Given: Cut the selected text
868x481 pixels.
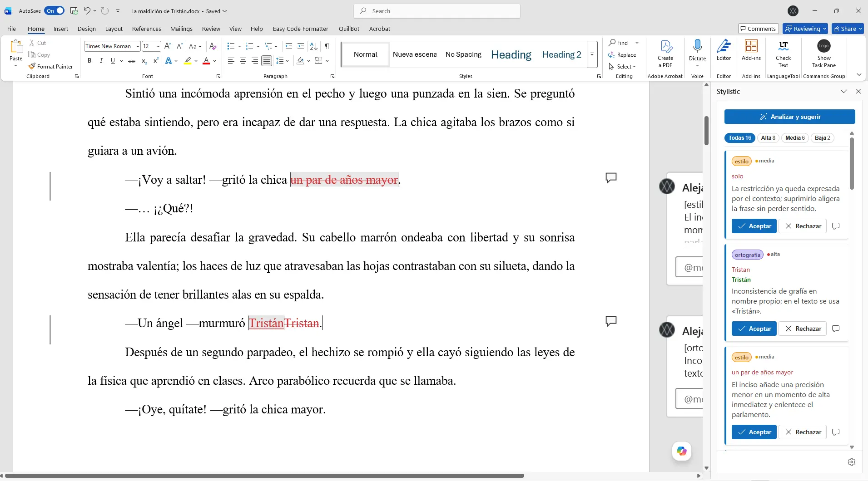Looking at the screenshot, I should point(38,43).
